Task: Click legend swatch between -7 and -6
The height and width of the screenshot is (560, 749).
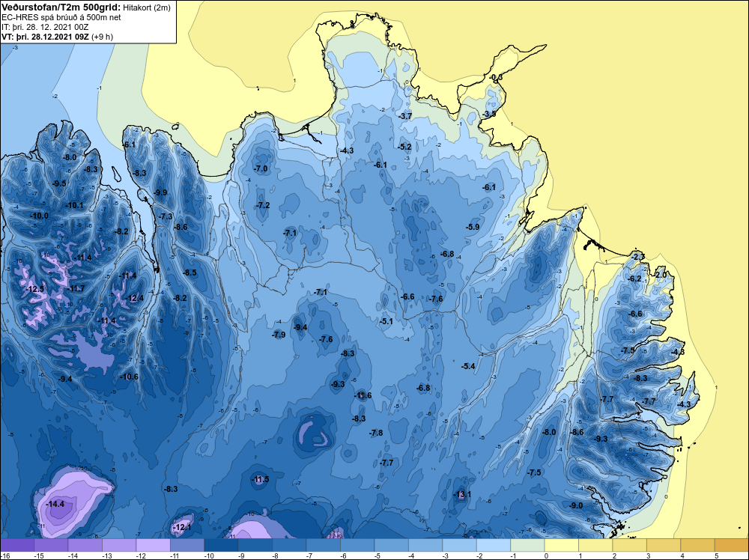Action: click(x=324, y=545)
